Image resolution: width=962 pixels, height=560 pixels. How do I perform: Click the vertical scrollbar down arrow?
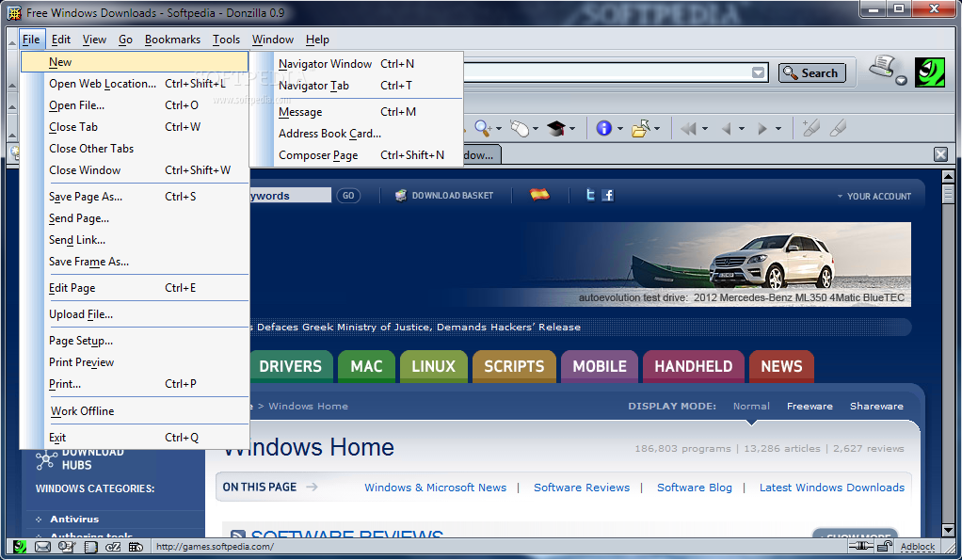(x=948, y=530)
